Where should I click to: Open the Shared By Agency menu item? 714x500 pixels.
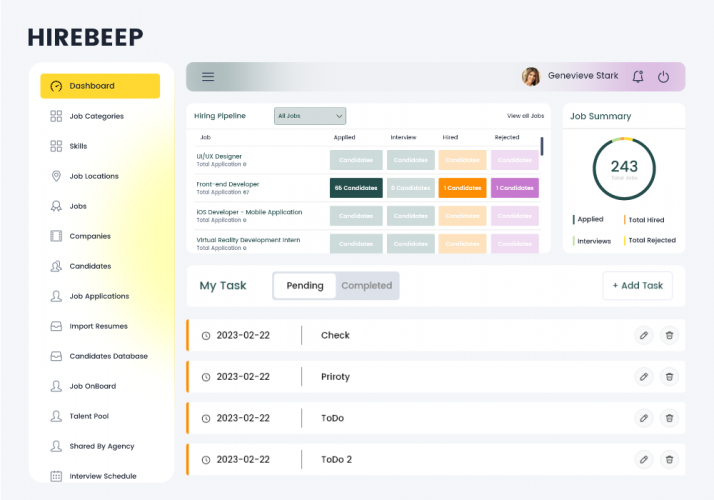[x=102, y=446]
